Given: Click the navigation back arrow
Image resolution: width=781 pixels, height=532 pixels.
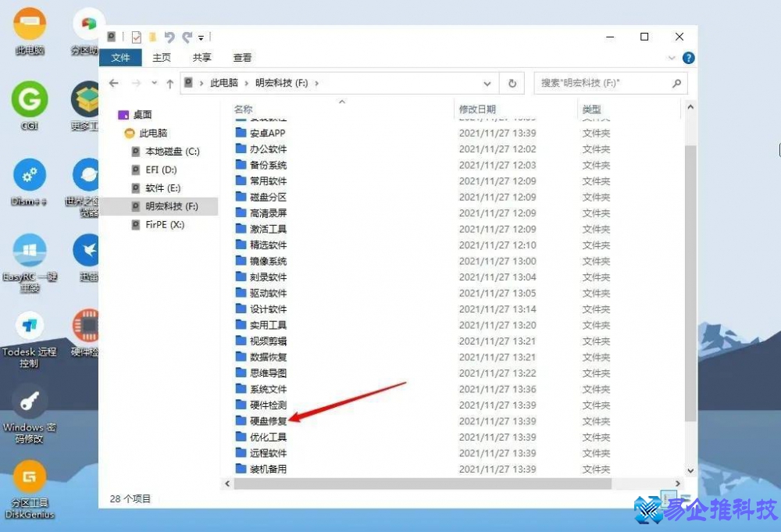Looking at the screenshot, I should pos(116,83).
